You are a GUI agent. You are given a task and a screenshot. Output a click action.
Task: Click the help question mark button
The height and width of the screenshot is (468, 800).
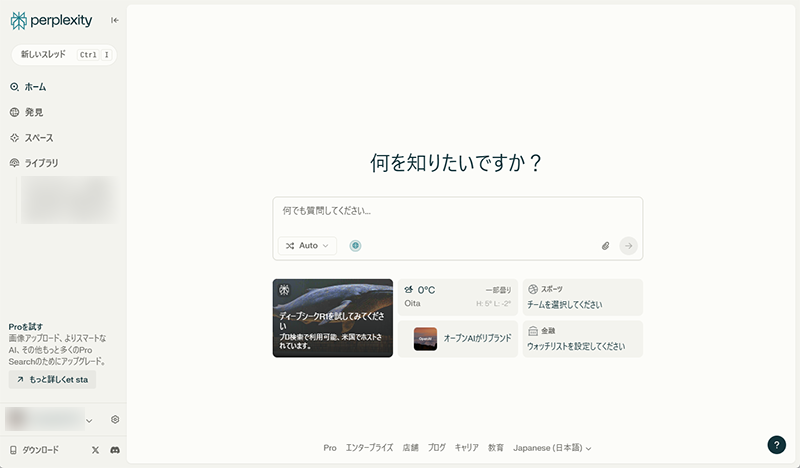777,445
